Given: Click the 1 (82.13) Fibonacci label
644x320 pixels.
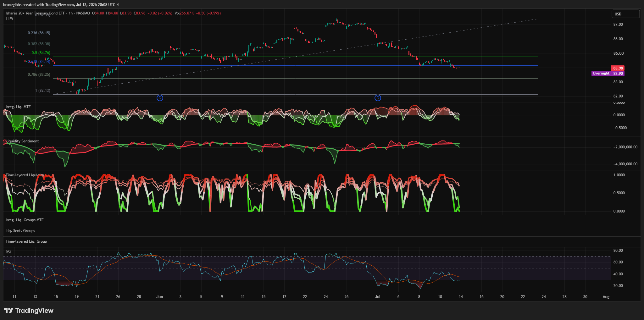Looking at the screenshot, I should click(43, 91).
